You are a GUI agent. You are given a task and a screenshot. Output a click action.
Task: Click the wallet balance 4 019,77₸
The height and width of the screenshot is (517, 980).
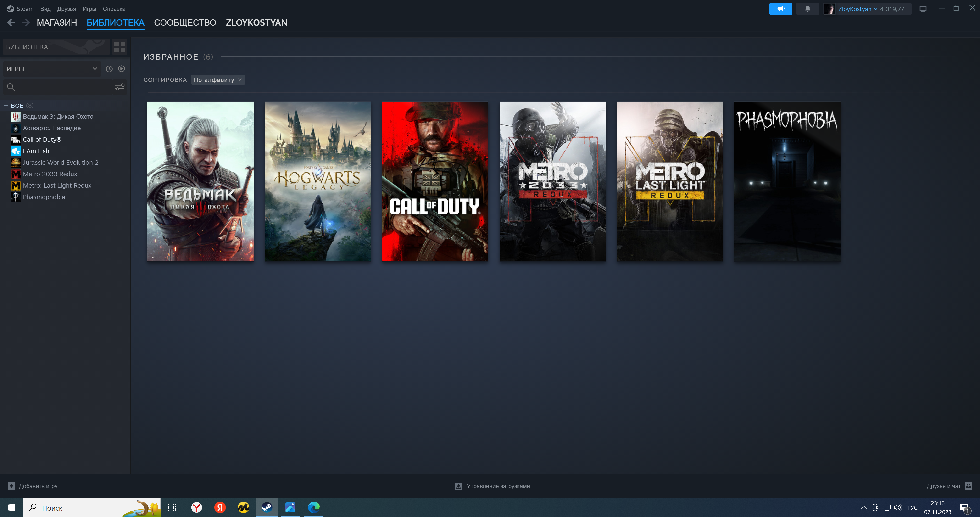pyautogui.click(x=894, y=9)
